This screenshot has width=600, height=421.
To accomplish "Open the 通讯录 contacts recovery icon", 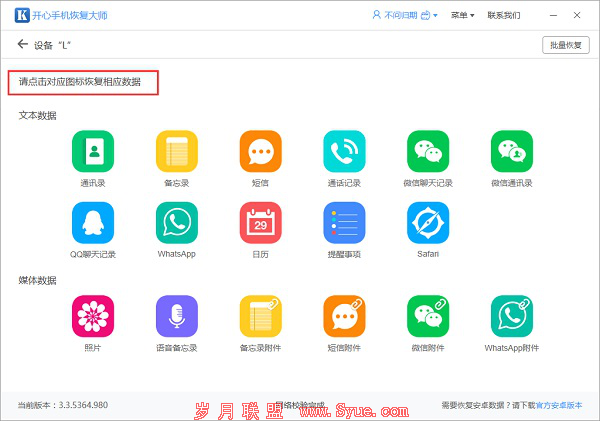I will 93,151.
